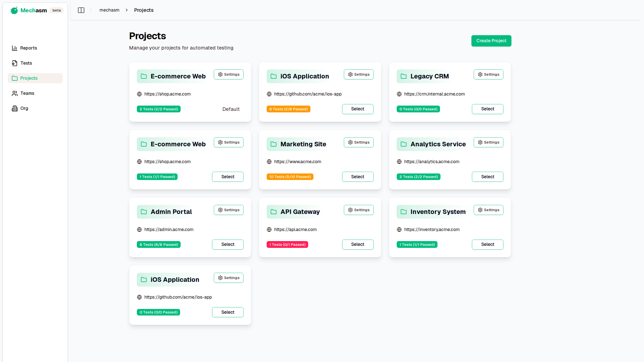Click the breadcrumb chevron after mechasm
Viewport: 644px width, 362px height.
pos(127,10)
